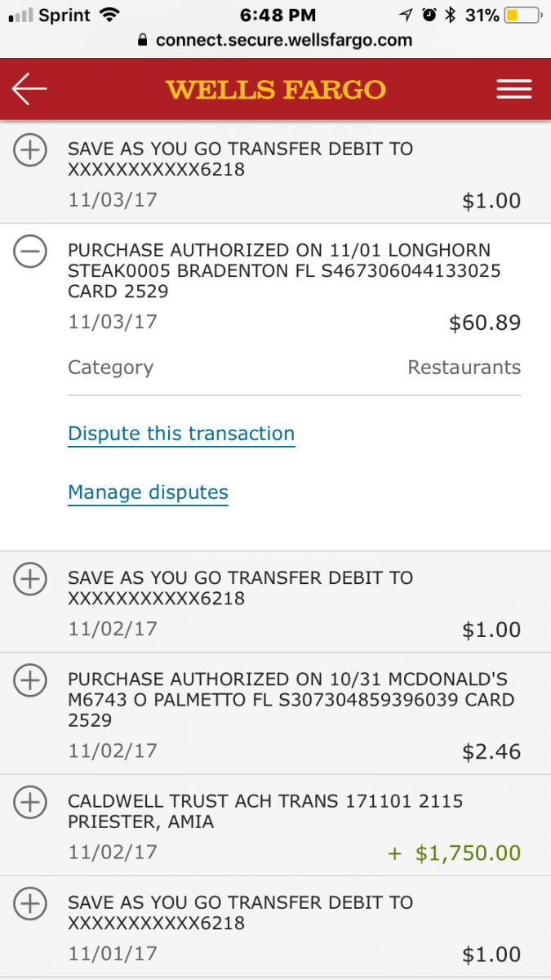Viewport: 551px width, 980px height.
Task: Tap the Bluetooth icon in status bar
Action: (450, 16)
